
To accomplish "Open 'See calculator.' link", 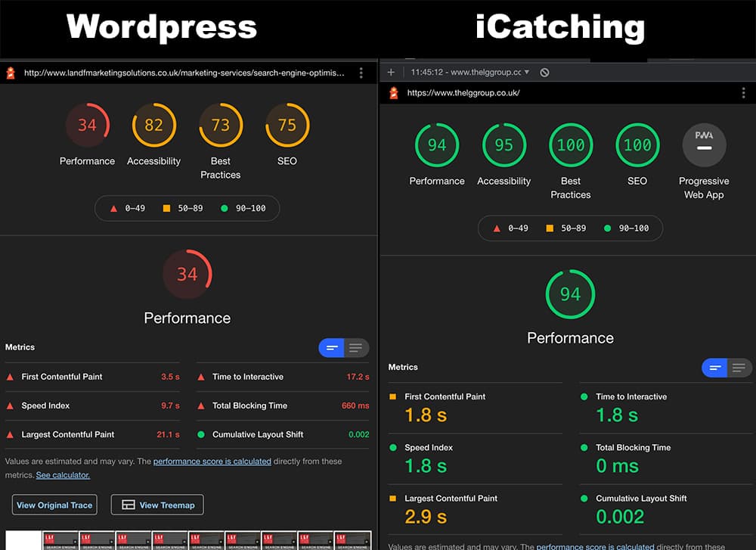I will pos(64,475).
